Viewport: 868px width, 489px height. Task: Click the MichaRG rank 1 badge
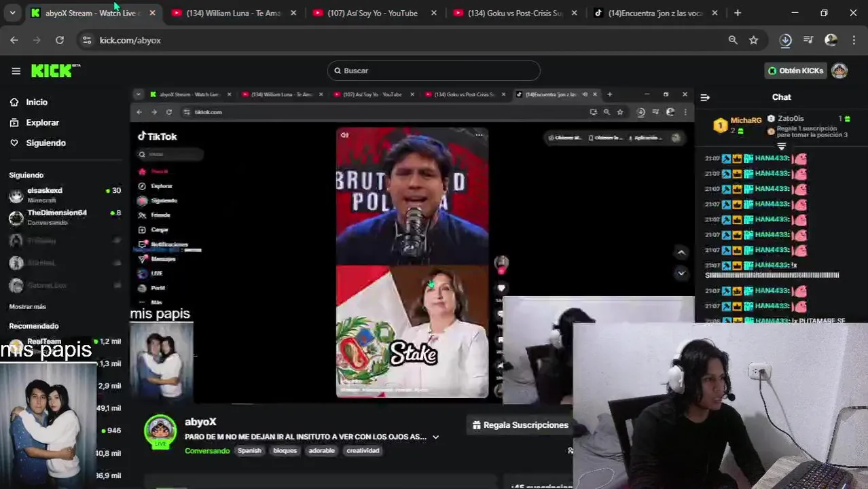point(720,126)
